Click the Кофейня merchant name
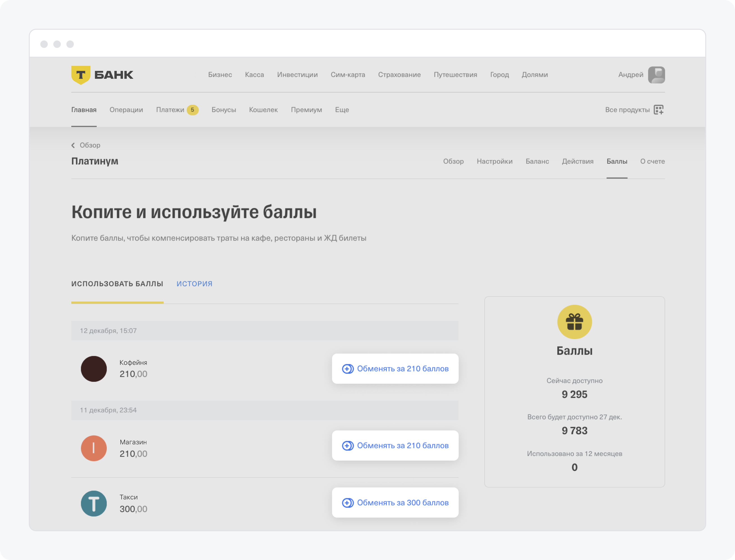The height and width of the screenshot is (560, 735). coord(133,363)
